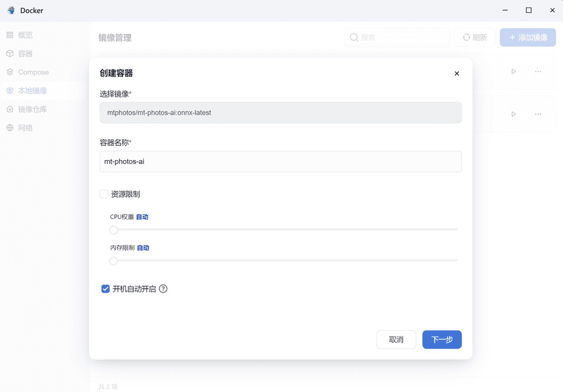Click the 选择镜像 field showing mtphotos/mt-photos-ai:onnx-latest
The height and width of the screenshot is (392, 563).
pyautogui.click(x=280, y=113)
